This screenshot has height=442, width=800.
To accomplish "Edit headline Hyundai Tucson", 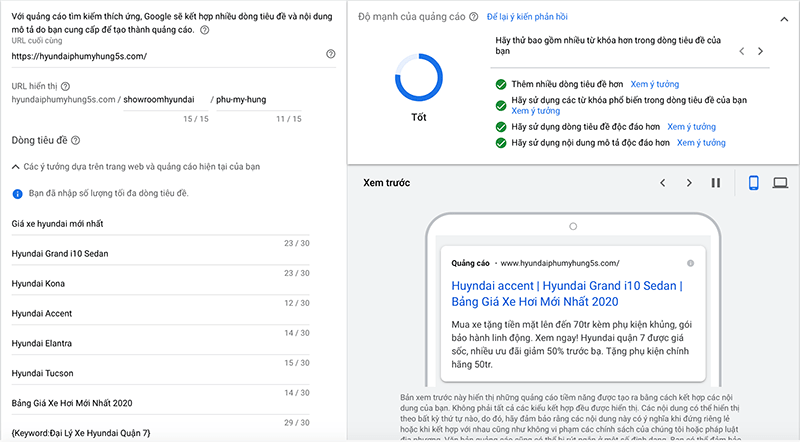I will click(160, 374).
